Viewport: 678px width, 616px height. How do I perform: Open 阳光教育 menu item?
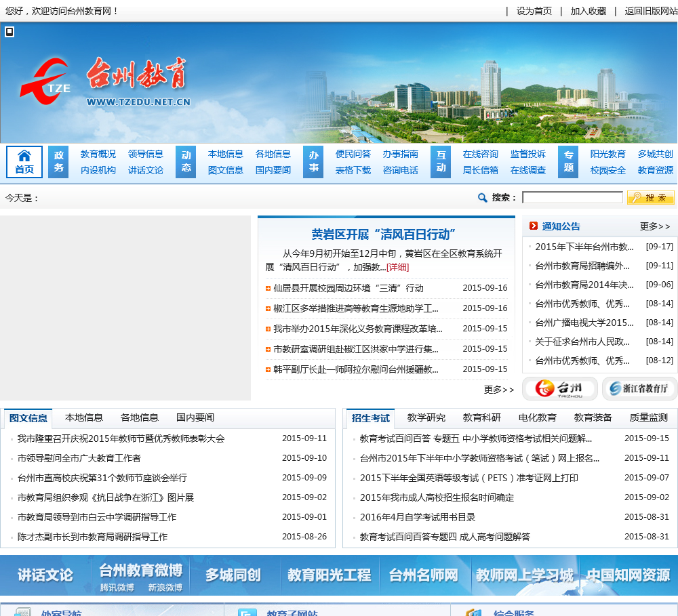coord(608,154)
